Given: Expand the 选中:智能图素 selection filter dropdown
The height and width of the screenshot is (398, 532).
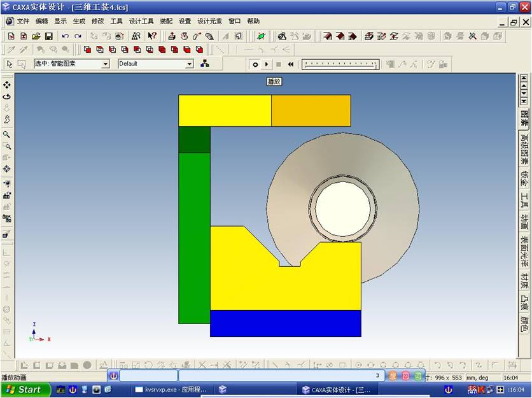Looking at the screenshot, I should point(105,64).
